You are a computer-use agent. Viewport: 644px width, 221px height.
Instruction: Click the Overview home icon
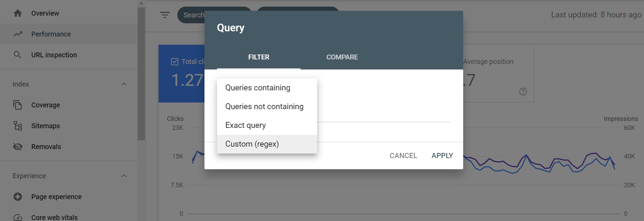click(18, 13)
